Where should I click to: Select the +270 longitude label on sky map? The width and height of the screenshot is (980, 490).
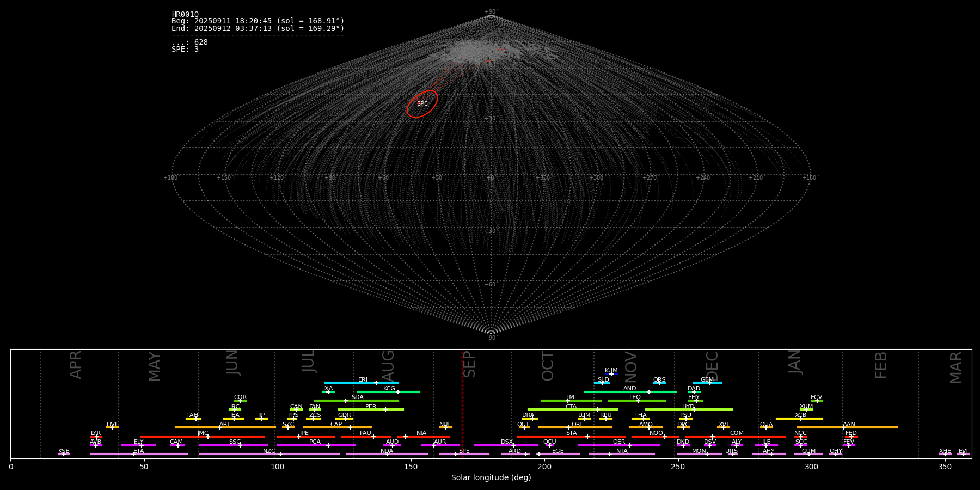[x=650, y=177]
